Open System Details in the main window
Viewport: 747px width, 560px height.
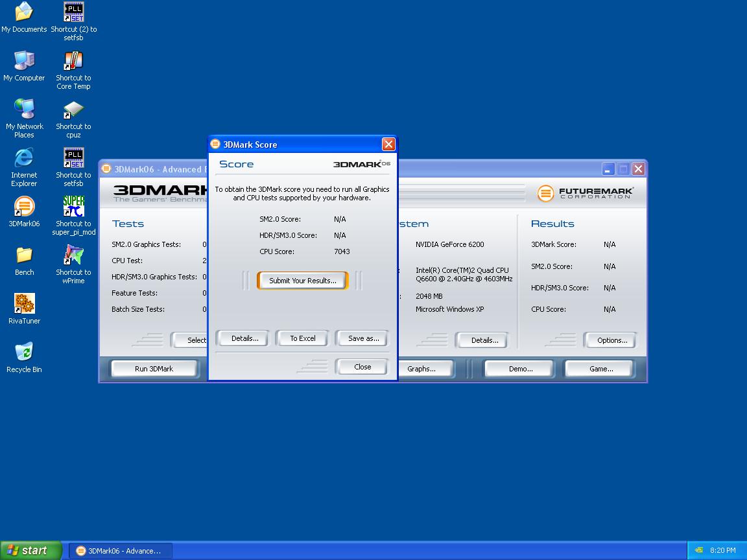484,340
